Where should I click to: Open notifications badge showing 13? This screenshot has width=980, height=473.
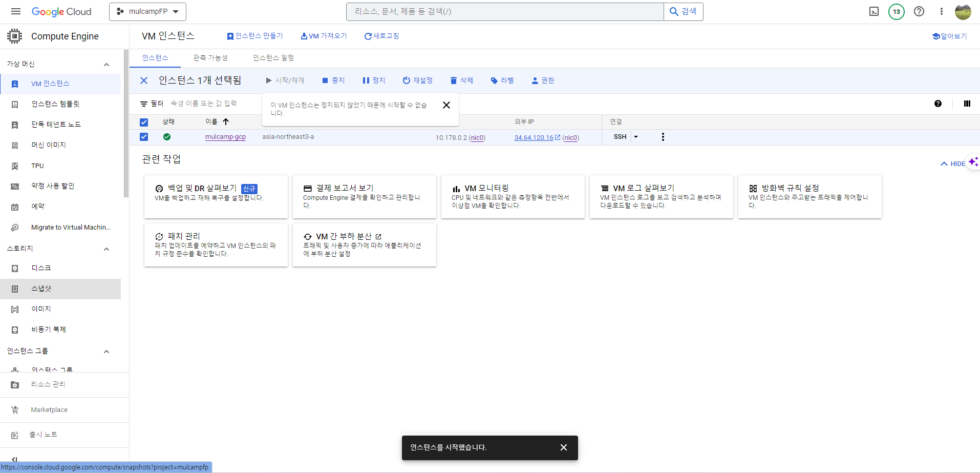point(897,11)
